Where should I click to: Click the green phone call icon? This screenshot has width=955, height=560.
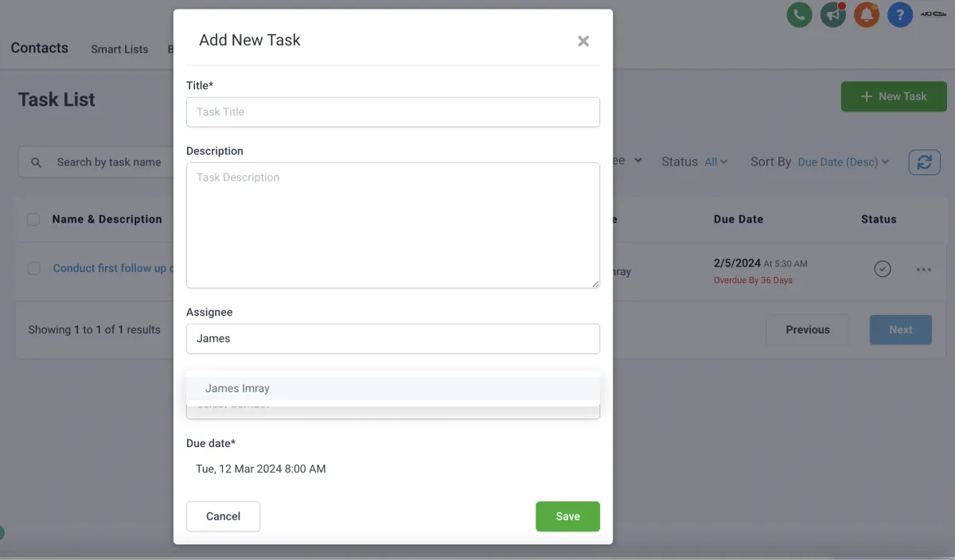799,14
